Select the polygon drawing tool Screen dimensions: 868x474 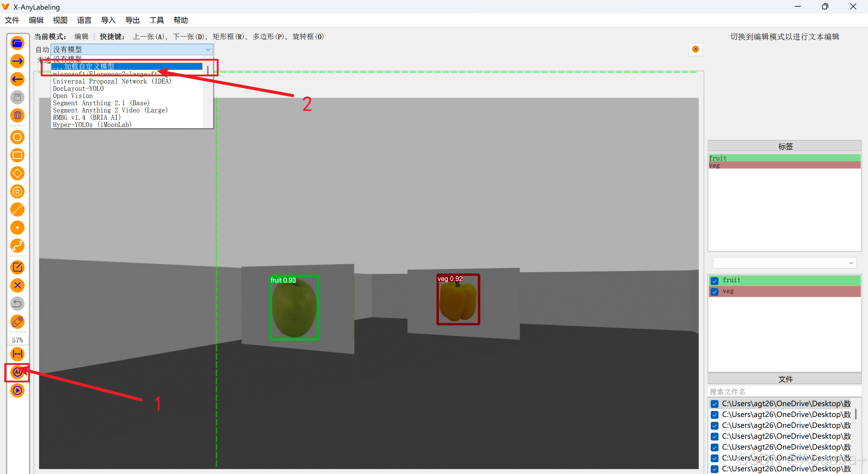(x=17, y=137)
